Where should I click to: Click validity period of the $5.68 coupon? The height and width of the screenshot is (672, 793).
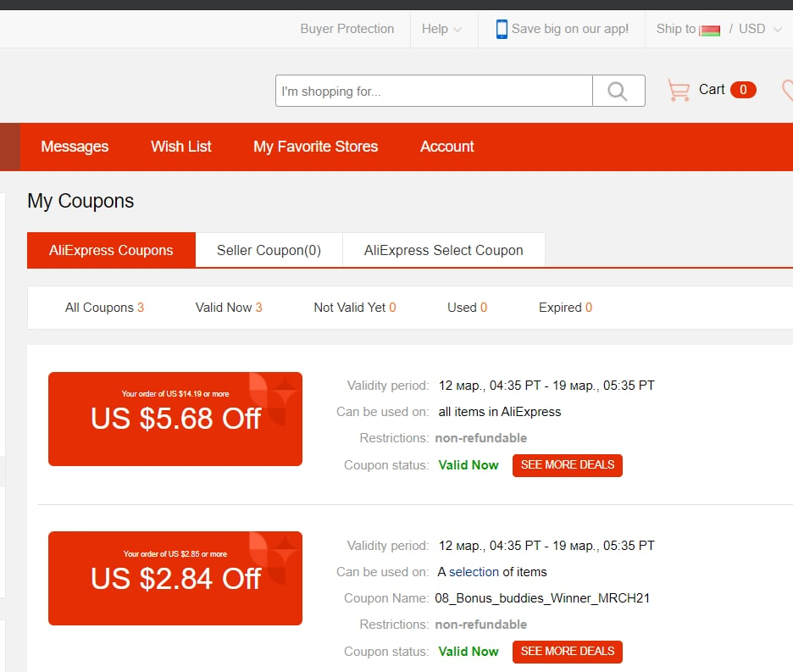pos(546,386)
